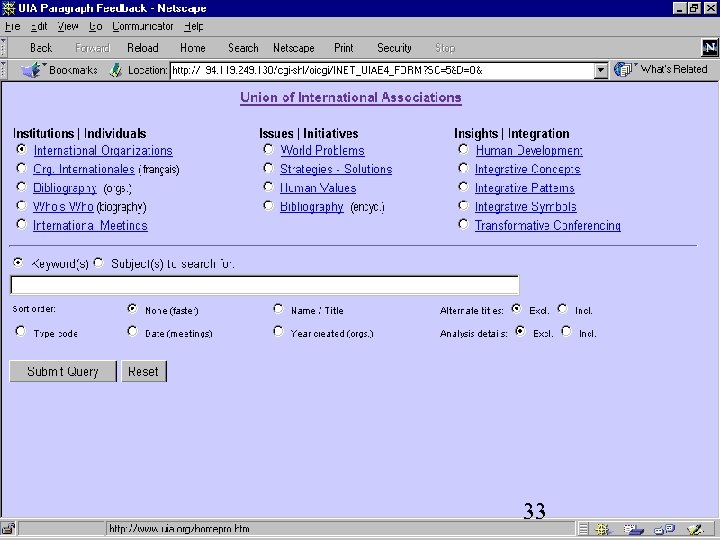Select the Bibliography (orgs.) radio button
The image size is (720, 540).
(21, 187)
